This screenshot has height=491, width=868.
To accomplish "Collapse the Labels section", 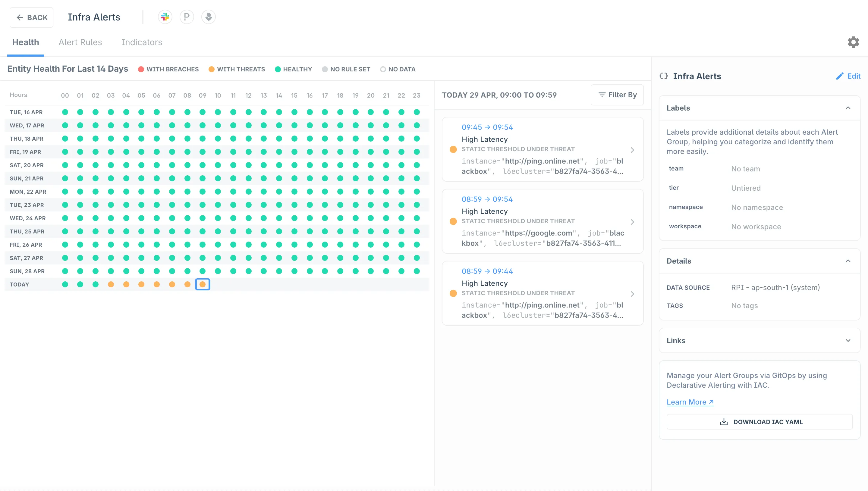I will [x=848, y=108].
